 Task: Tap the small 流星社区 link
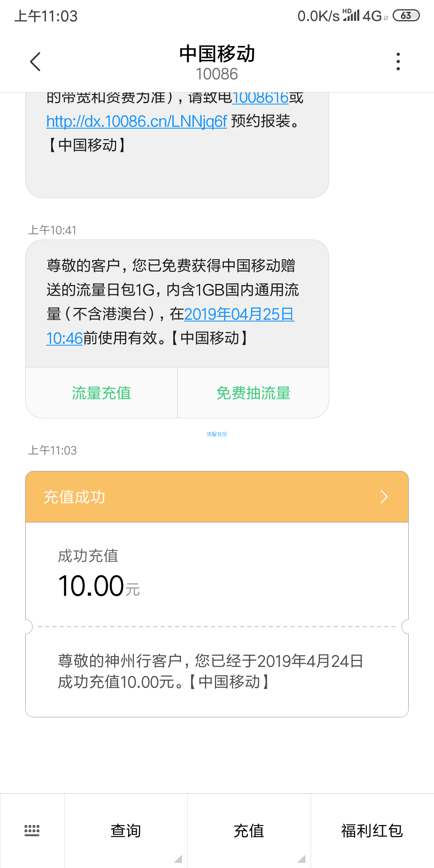217,434
